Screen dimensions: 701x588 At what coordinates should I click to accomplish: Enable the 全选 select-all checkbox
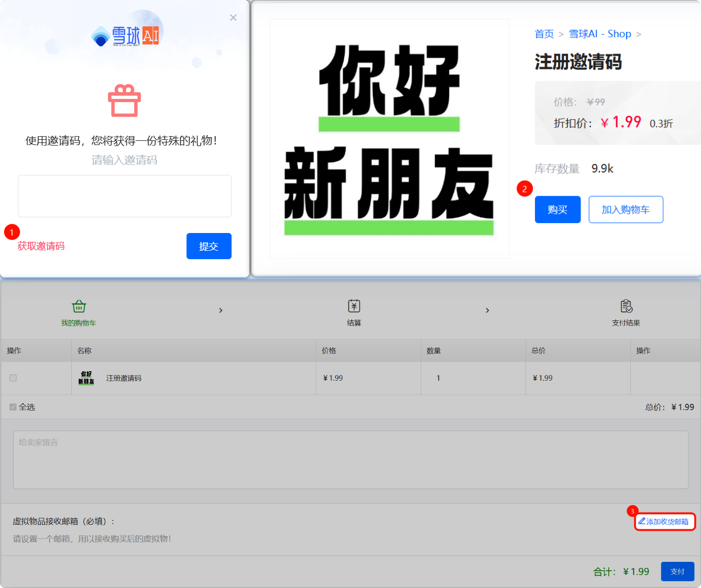[13, 407]
